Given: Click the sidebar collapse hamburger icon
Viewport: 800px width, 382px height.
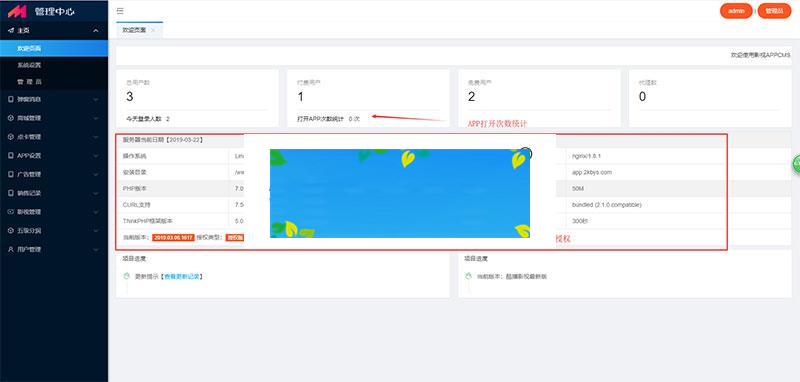Looking at the screenshot, I should tap(120, 11).
